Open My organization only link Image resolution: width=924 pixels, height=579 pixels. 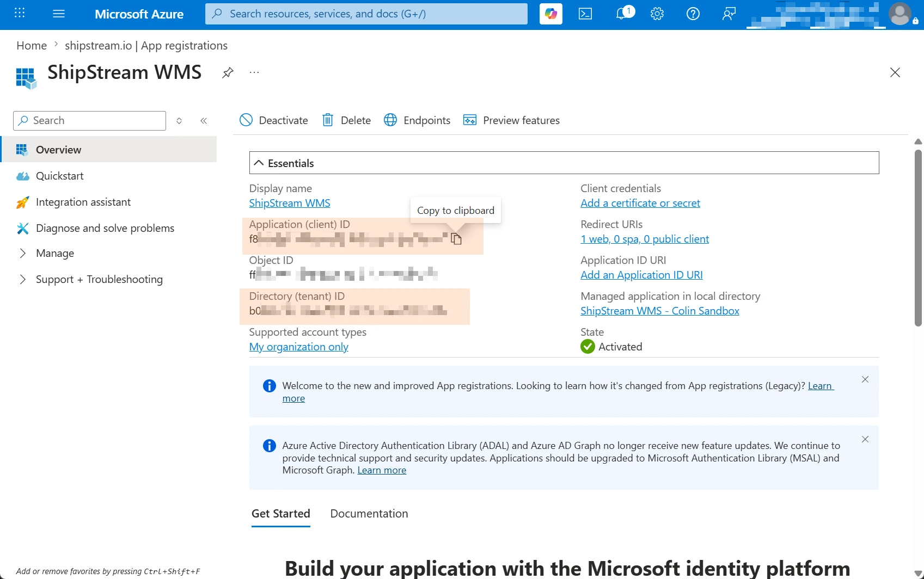[299, 347]
